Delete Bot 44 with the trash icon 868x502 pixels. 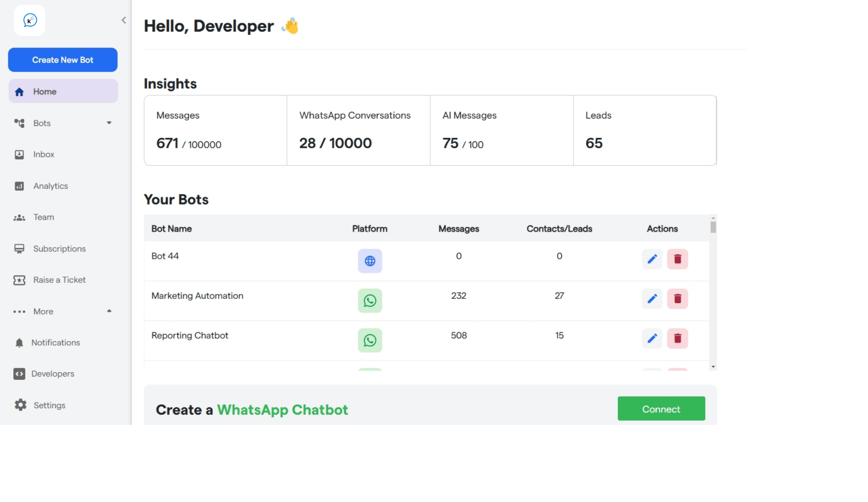(677, 259)
